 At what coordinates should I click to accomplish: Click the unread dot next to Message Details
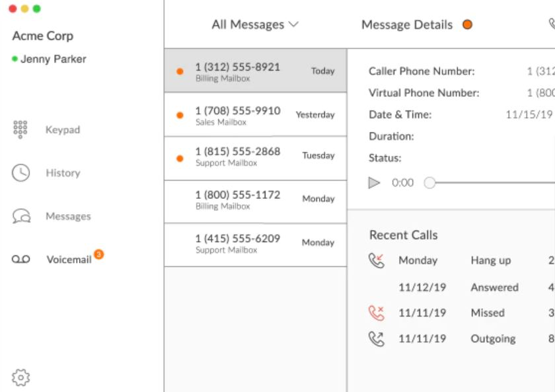(468, 24)
